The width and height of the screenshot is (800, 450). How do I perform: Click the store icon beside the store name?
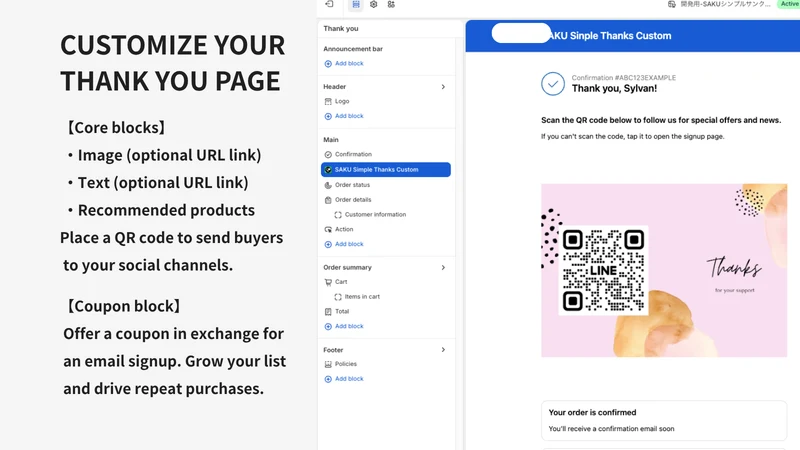671,4
